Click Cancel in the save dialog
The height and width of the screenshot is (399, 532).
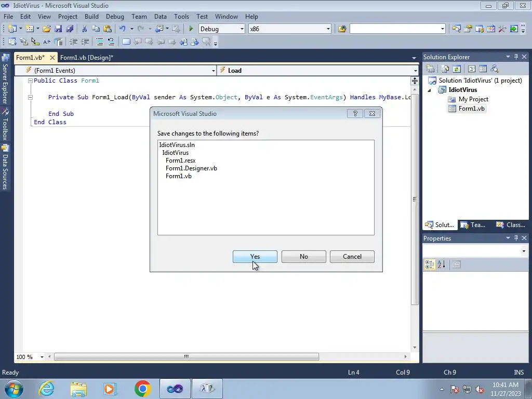tap(352, 257)
